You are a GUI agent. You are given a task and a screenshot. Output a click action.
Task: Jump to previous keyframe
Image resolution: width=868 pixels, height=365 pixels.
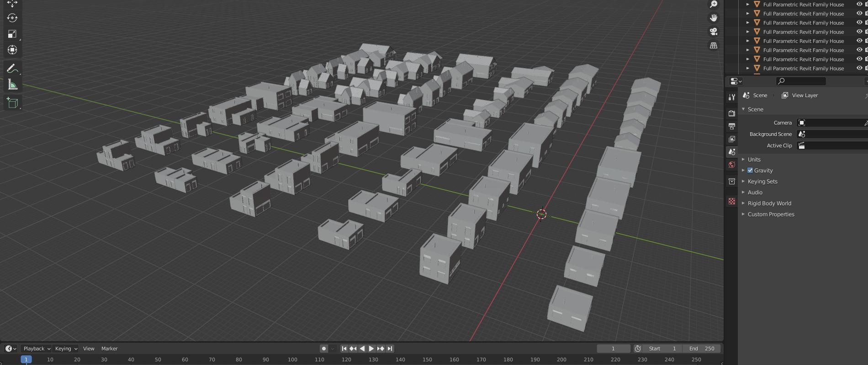point(353,349)
